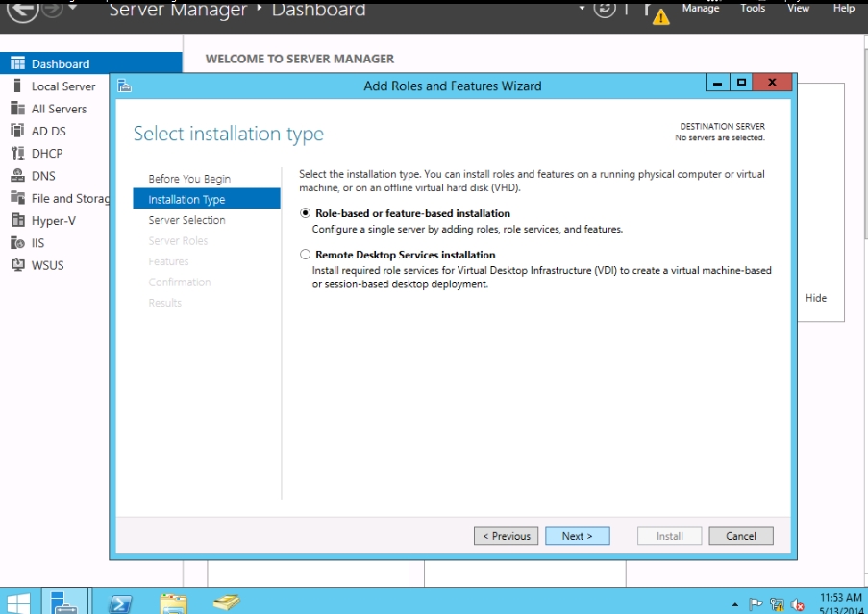Open the Help menu
Image resolution: width=868 pixels, height=614 pixels.
844,8
